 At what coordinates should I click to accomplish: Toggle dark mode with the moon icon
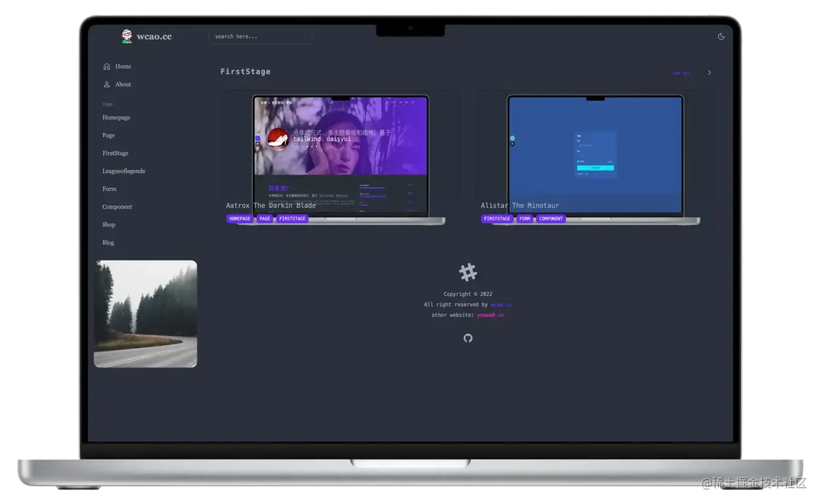point(721,37)
